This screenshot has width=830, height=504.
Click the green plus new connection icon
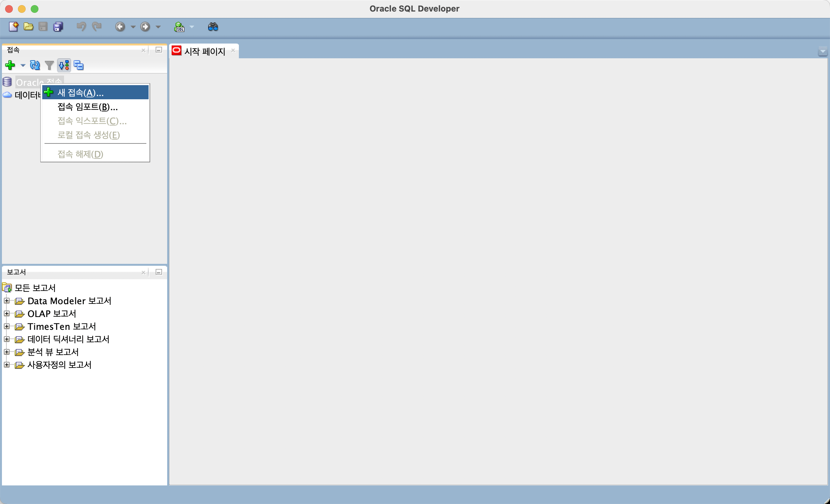point(10,65)
